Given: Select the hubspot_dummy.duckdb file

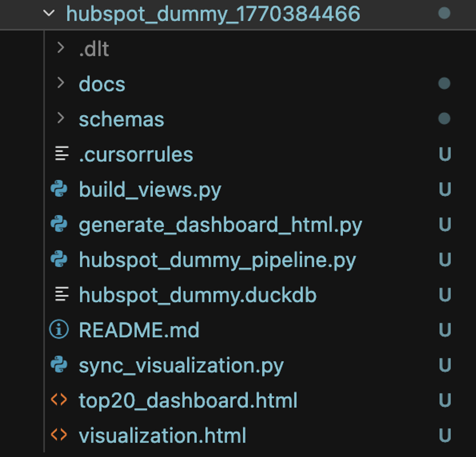Looking at the screenshot, I should 198,296.
